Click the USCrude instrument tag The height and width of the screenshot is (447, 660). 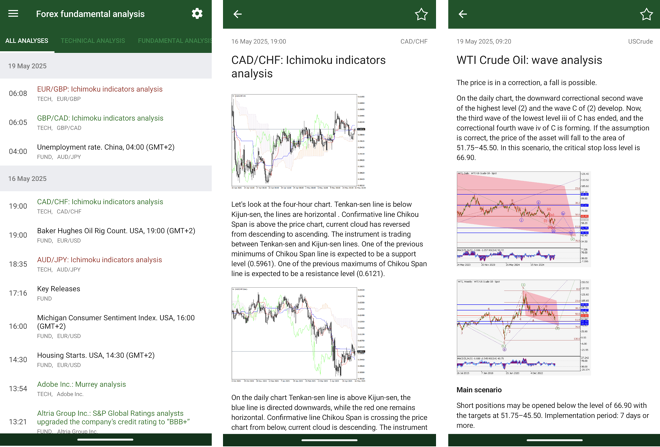pyautogui.click(x=640, y=41)
